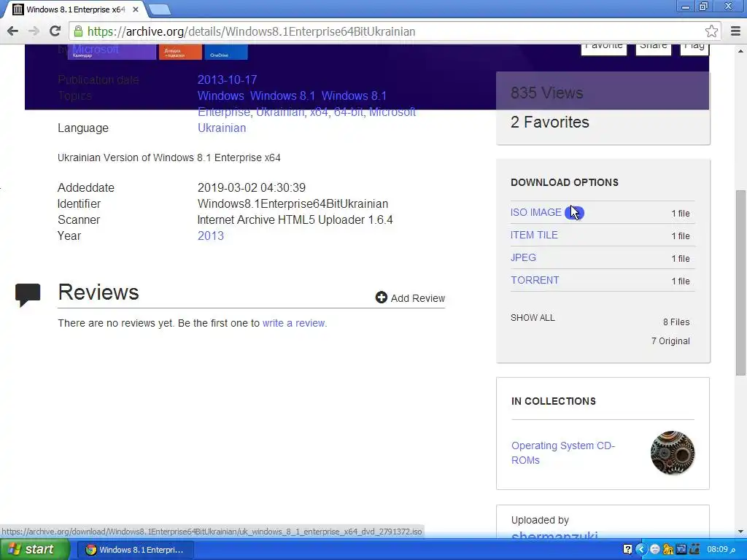The height and width of the screenshot is (560, 747).
Task: Download the ISO IMAGE file
Action: pyautogui.click(x=536, y=212)
